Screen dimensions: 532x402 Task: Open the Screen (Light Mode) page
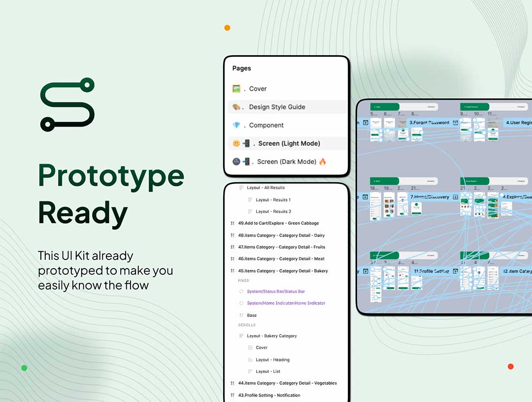pyautogui.click(x=289, y=143)
